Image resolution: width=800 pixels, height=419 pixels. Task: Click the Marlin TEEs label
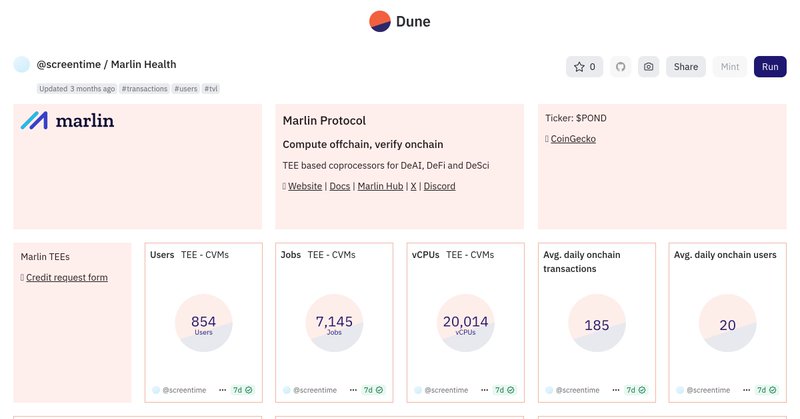point(45,257)
